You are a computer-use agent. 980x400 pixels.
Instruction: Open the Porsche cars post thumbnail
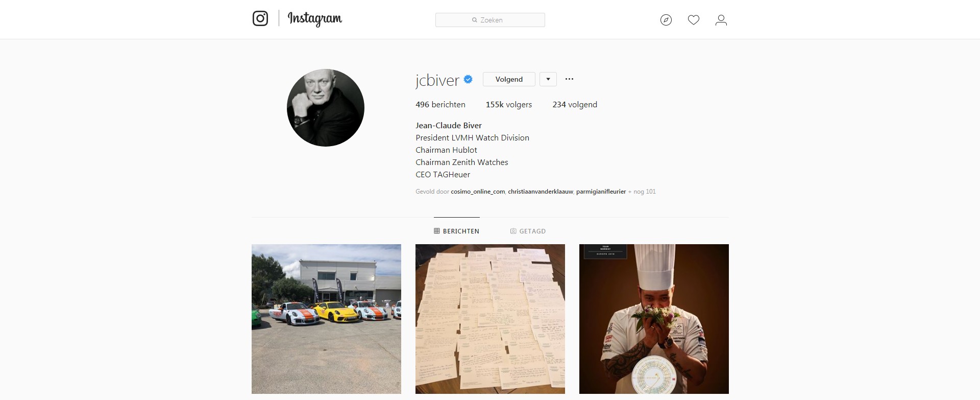(x=326, y=319)
